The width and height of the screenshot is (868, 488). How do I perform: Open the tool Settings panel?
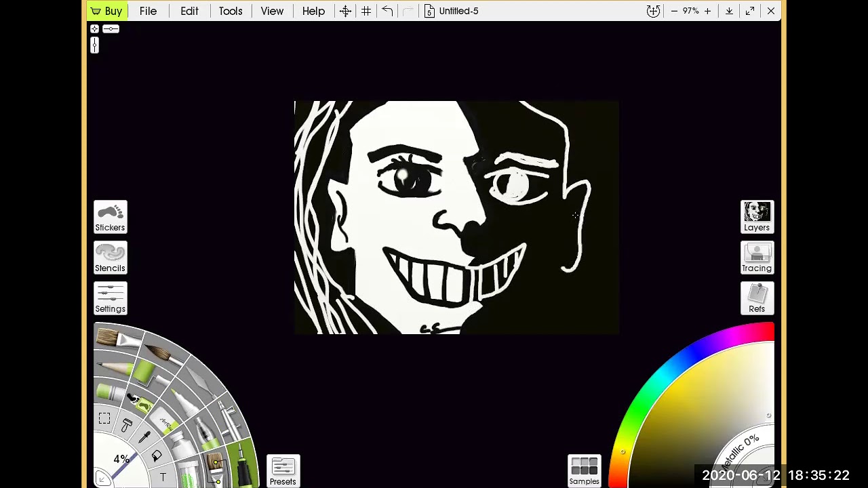(110, 298)
